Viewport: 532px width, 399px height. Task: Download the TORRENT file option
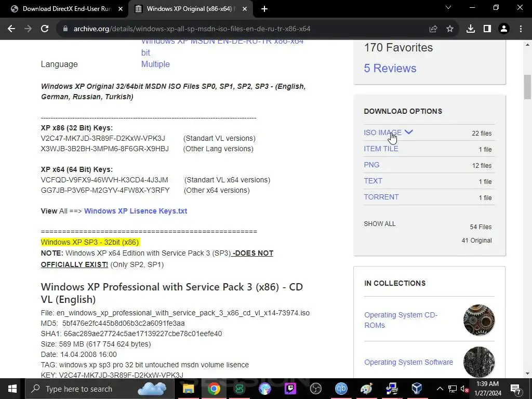coord(381,197)
